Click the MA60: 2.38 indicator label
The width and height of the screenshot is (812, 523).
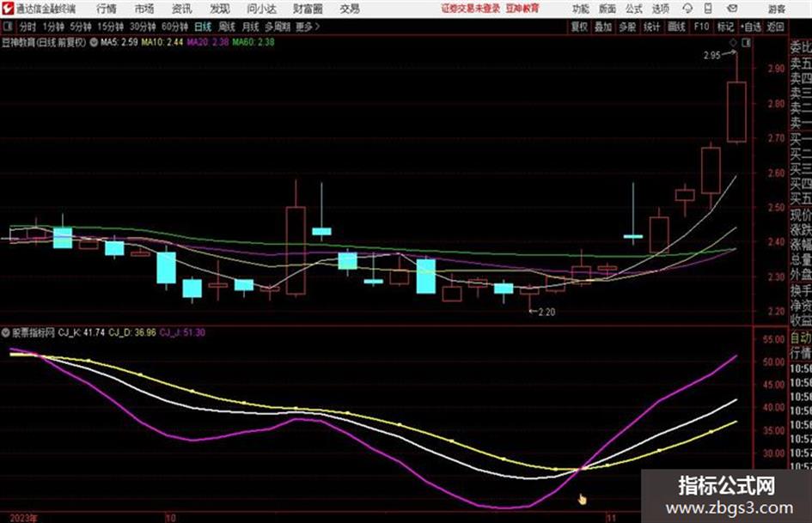pyautogui.click(x=253, y=42)
